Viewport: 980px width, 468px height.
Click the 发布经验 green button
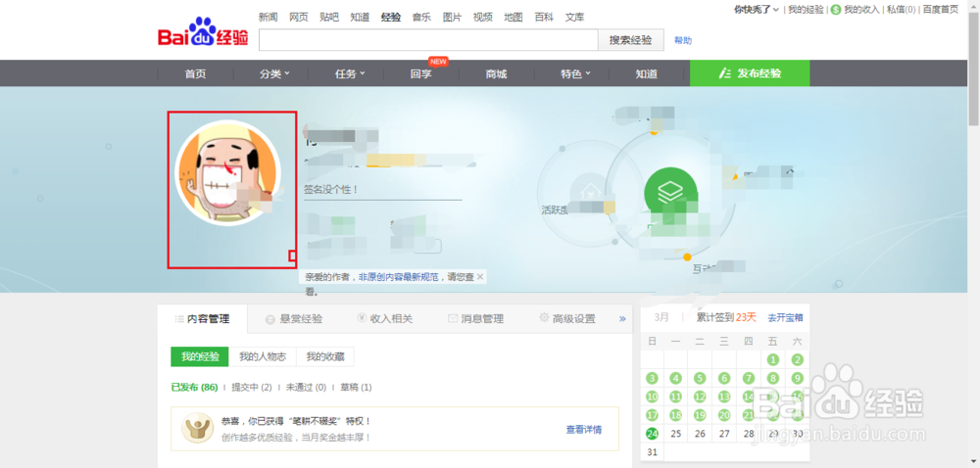[750, 73]
